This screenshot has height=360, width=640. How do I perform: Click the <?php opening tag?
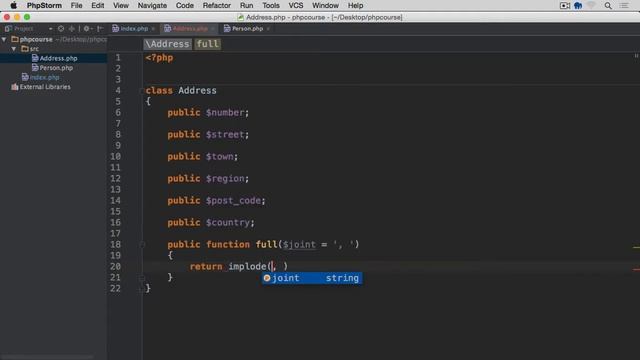pos(159,58)
